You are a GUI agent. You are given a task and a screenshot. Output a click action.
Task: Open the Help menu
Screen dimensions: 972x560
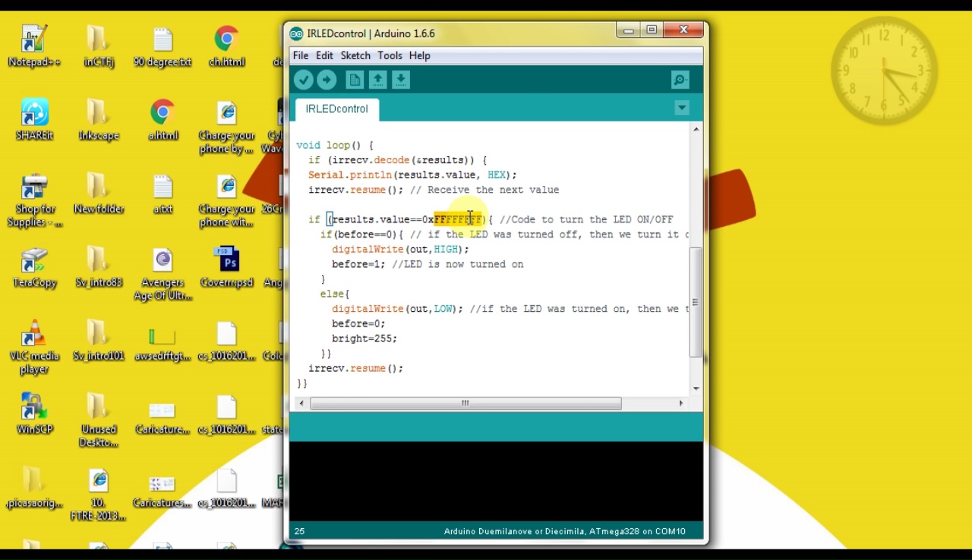[419, 55]
